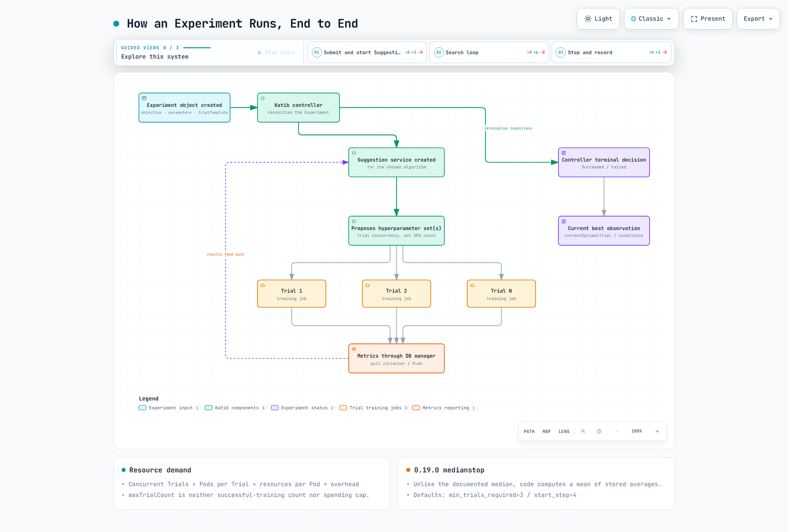Toggle Katib components legend filter

[x=235, y=408]
